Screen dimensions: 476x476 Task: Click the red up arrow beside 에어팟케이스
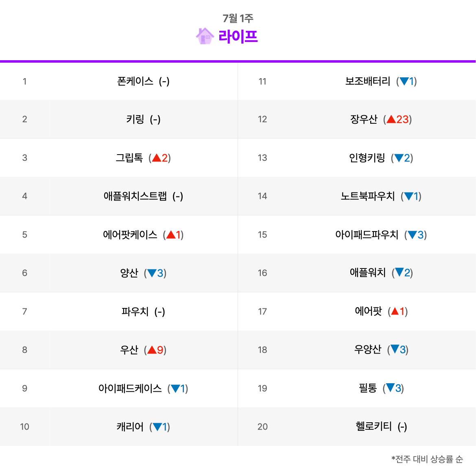[171, 234]
